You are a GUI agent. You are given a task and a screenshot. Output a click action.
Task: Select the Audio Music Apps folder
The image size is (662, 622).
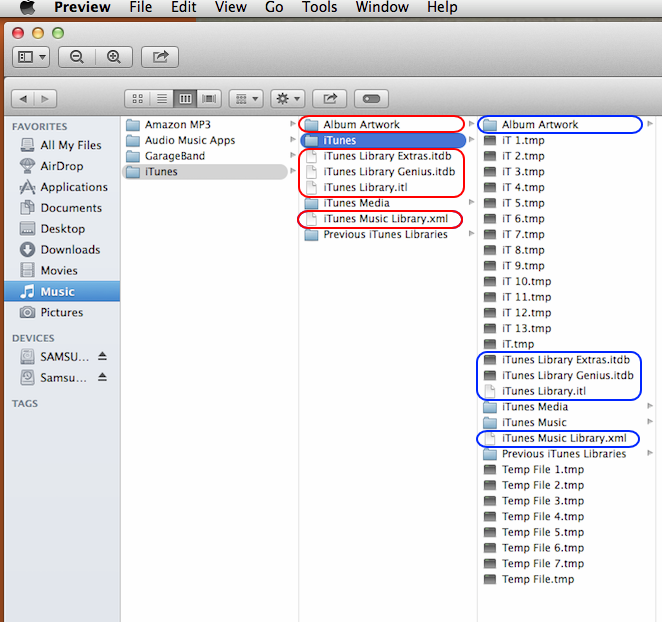[x=207, y=140]
